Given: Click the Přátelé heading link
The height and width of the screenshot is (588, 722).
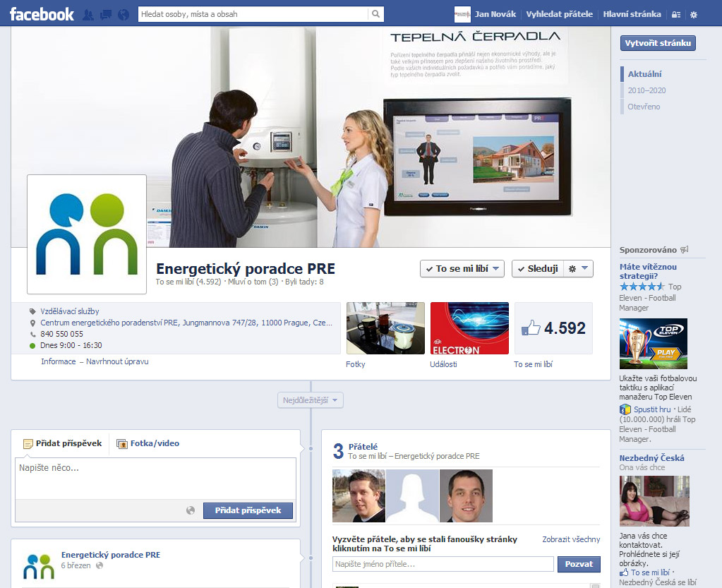Looking at the screenshot, I should pos(363,447).
